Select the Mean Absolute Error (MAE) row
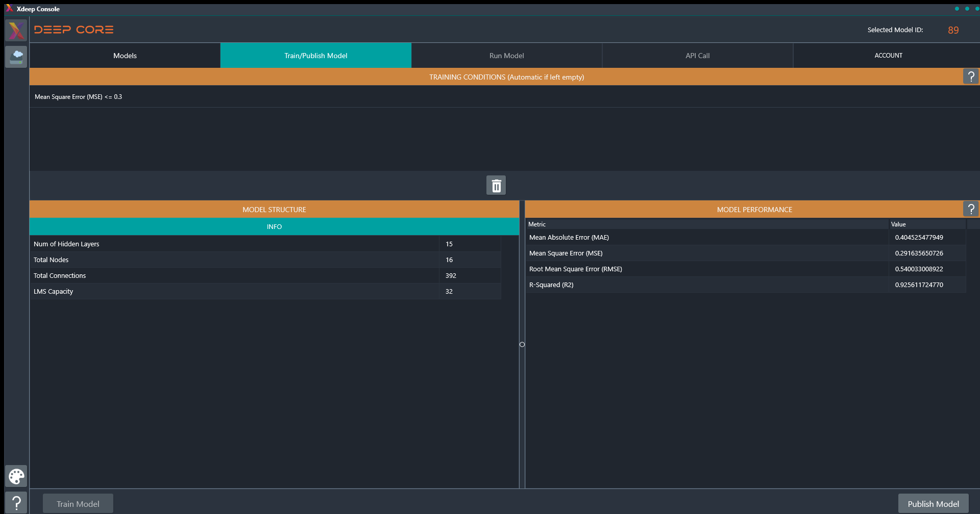The width and height of the screenshot is (980, 514). 746,237
